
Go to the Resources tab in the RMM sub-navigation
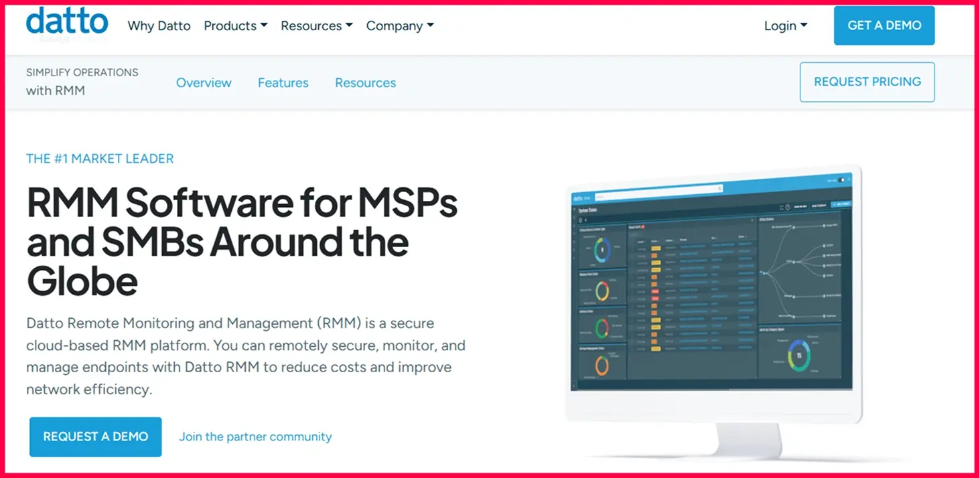pyautogui.click(x=366, y=83)
